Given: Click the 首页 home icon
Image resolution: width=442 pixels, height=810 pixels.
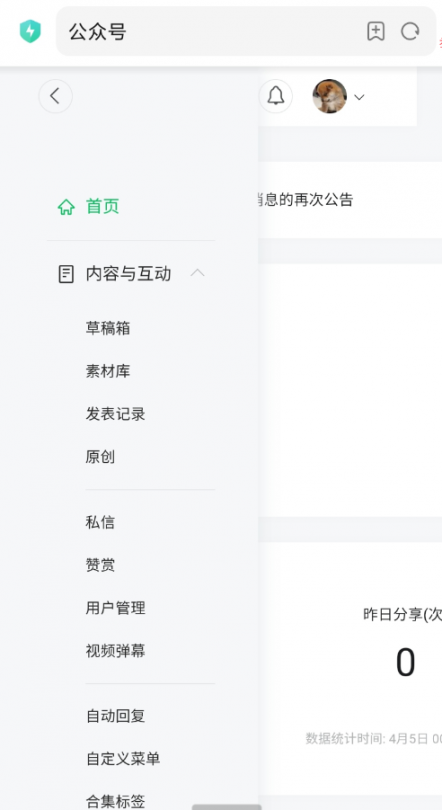Looking at the screenshot, I should tap(66, 207).
